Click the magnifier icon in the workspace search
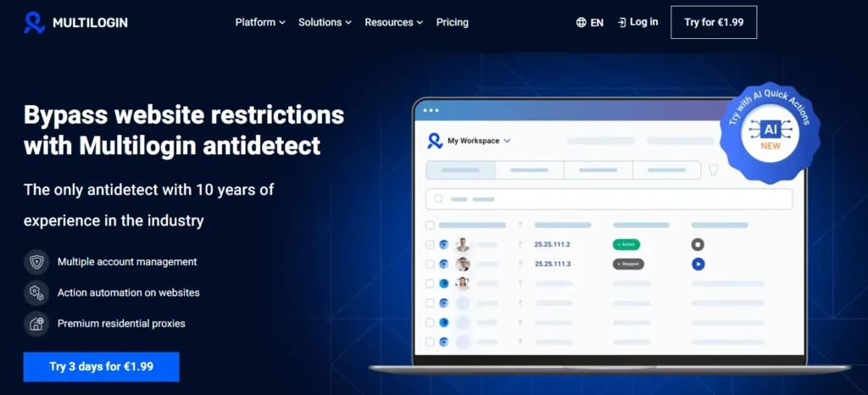The width and height of the screenshot is (868, 395). 439,199
